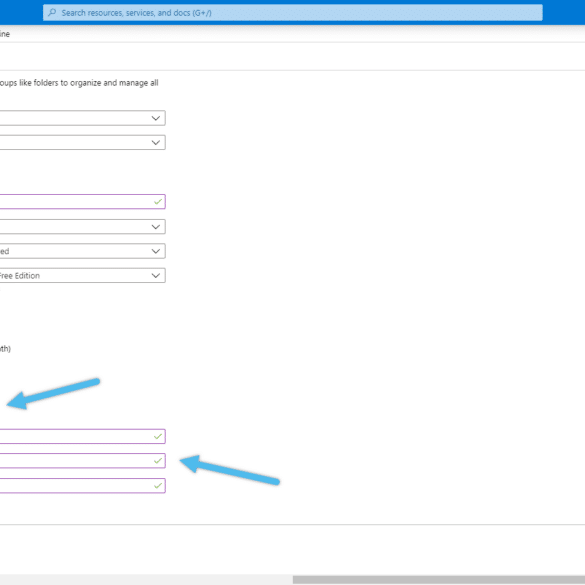Screen dimensions: 585x585
Task: Open the blank dropdown just above the 'ed' dropdown
Action: click(82, 227)
